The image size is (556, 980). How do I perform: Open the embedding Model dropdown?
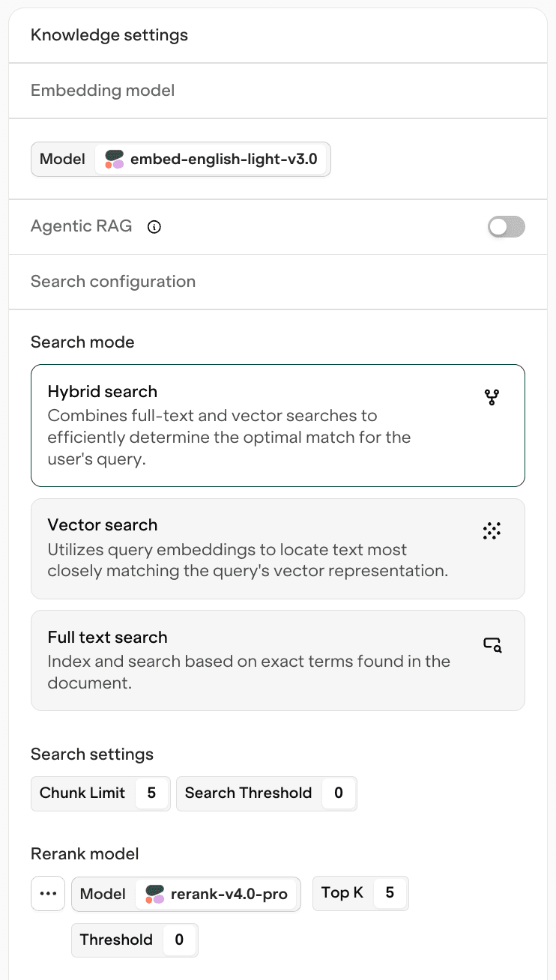(x=211, y=160)
